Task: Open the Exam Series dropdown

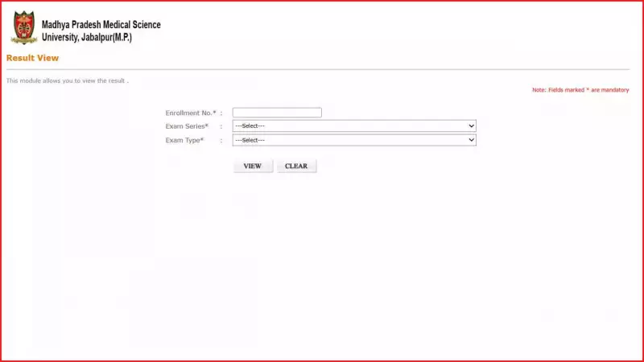Action: (x=354, y=126)
